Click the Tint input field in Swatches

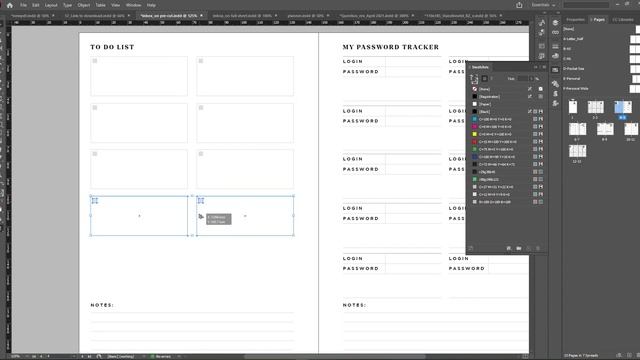click(523, 78)
